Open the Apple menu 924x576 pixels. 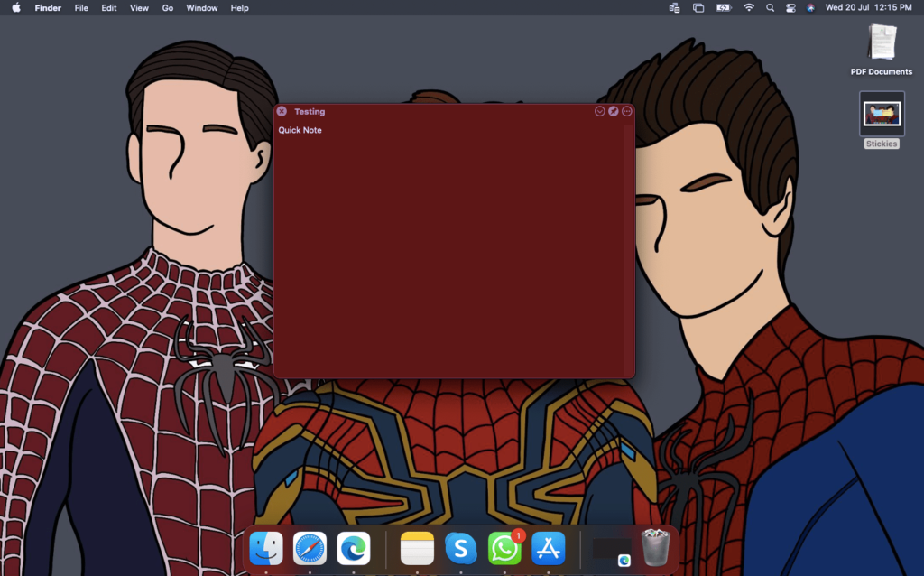click(x=15, y=8)
